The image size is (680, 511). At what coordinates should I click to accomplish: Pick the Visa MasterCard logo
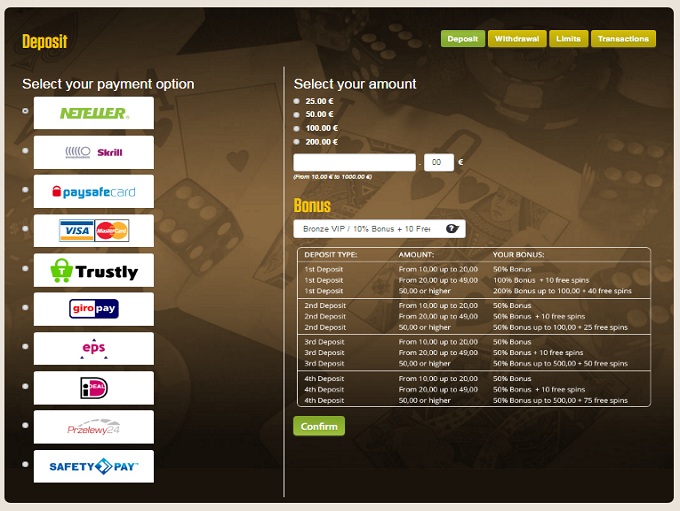[x=93, y=231]
